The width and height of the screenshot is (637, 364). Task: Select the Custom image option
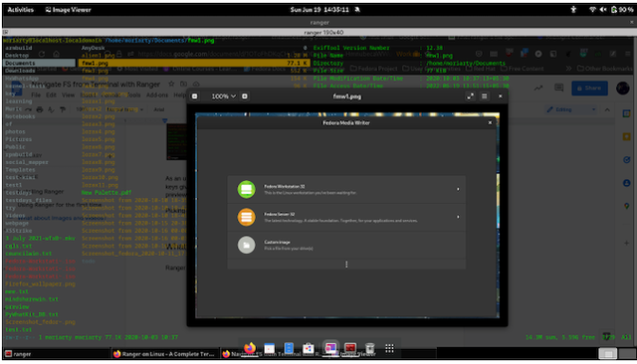coord(346,245)
